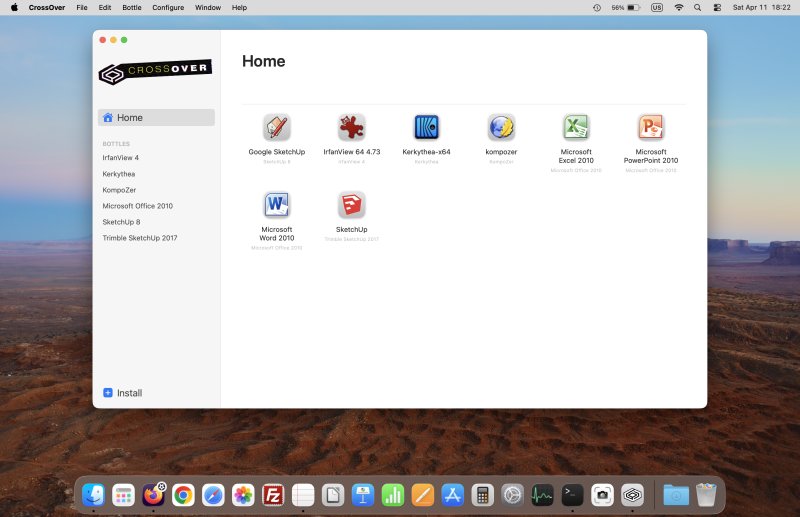Select Microsoft PowerPoint 2010 icon
The image size is (800, 517).
[x=651, y=128]
